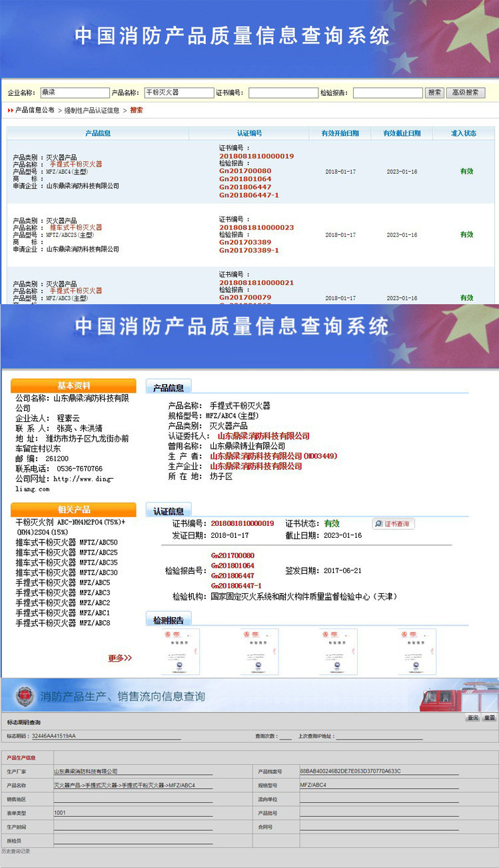499x868 pixels.
Task: Open related product 手提式干粉灭火器 MFZ/ABC8
Action: tap(63, 623)
